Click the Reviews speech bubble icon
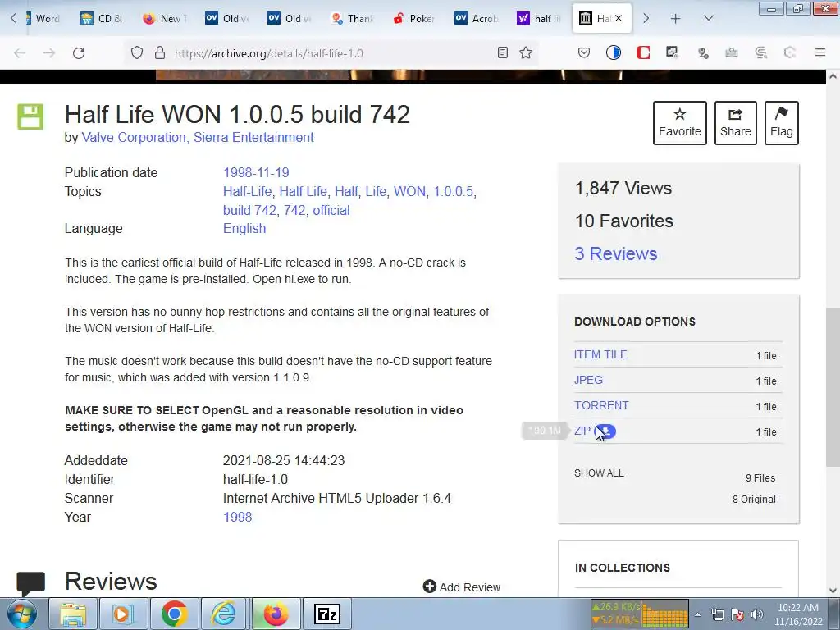840x630 pixels. click(x=30, y=584)
